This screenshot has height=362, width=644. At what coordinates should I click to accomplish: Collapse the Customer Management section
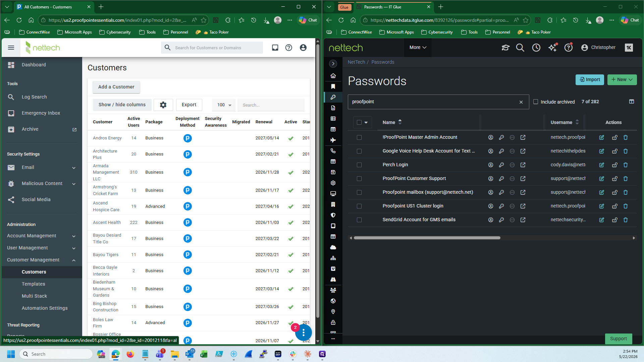point(42,260)
